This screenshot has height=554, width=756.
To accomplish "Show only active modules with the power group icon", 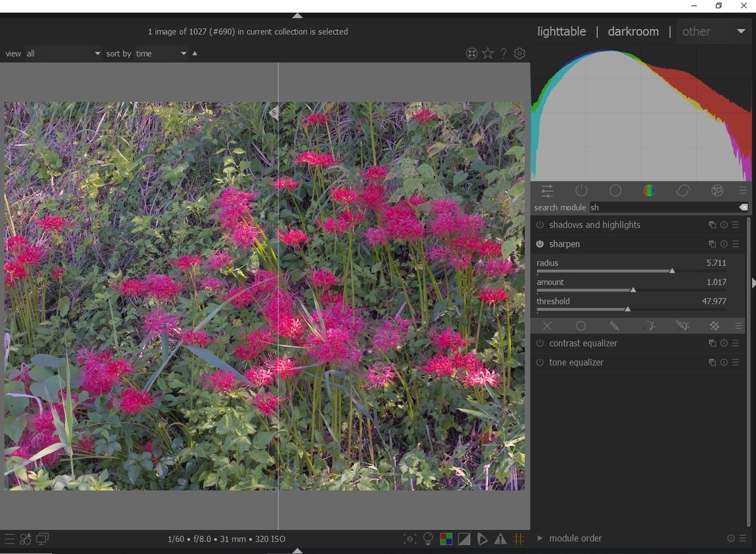I will tap(581, 190).
